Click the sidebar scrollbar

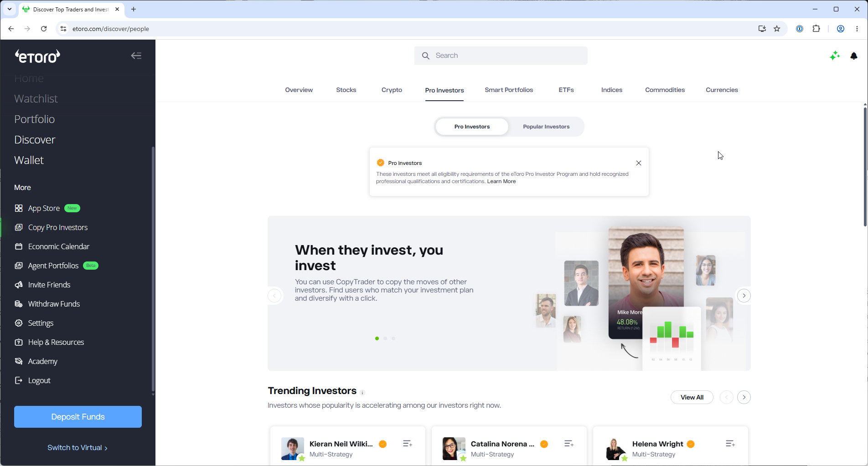[153, 269]
